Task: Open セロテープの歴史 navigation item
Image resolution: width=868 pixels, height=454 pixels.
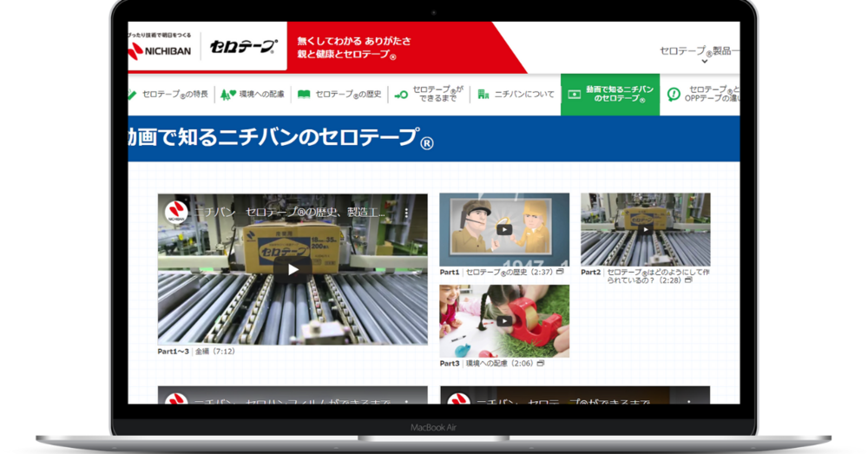Action: [340, 95]
